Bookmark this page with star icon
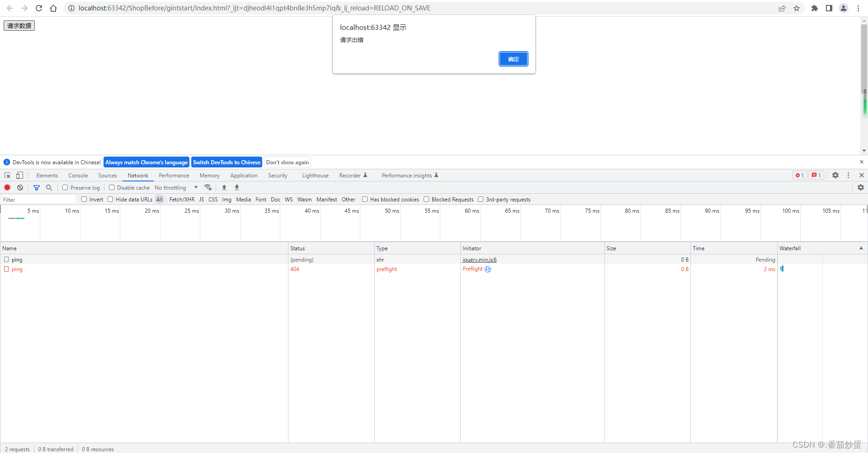 point(797,8)
